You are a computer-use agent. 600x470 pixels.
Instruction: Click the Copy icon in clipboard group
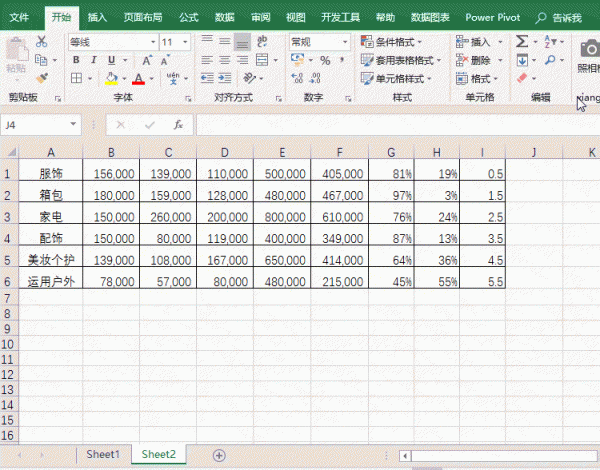click(x=41, y=60)
